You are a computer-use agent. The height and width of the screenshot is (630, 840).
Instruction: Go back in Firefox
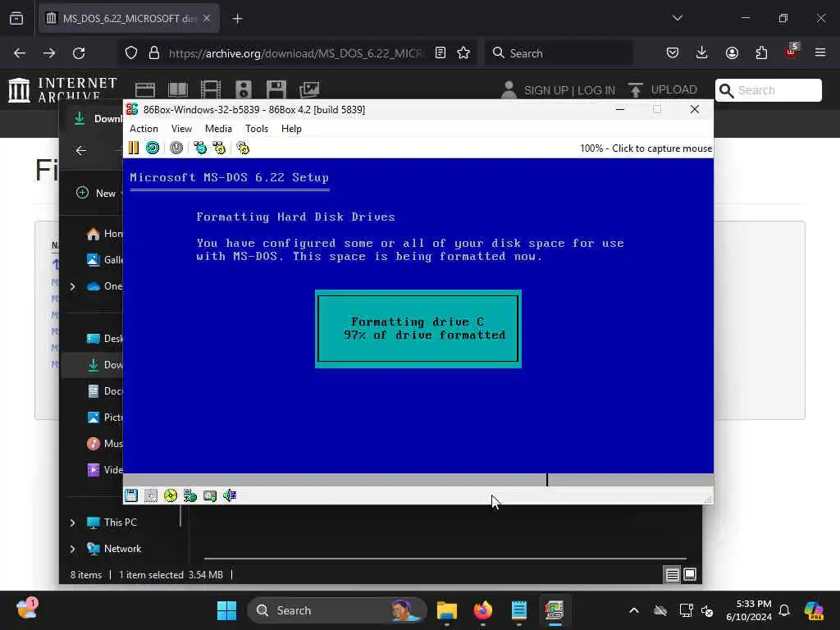pyautogui.click(x=20, y=53)
